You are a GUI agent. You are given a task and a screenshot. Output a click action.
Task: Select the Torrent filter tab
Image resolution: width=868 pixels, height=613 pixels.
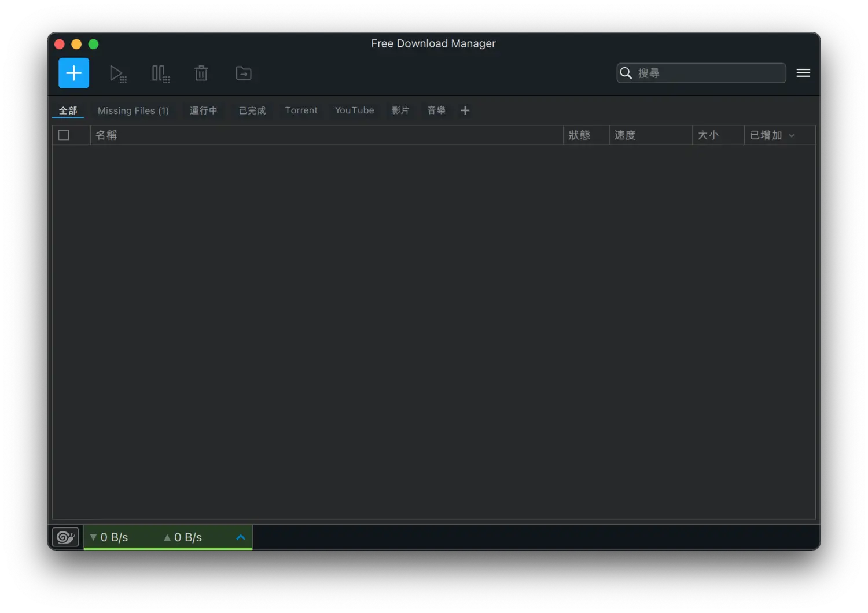coord(301,110)
